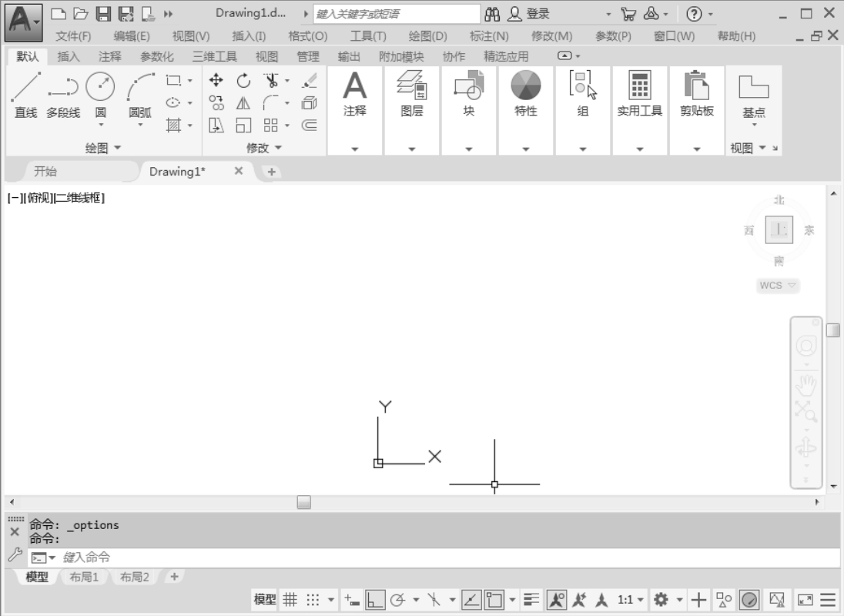The height and width of the screenshot is (616, 844).
Task: Expand the 绘图 (Draw) panel
Action: pyautogui.click(x=103, y=148)
